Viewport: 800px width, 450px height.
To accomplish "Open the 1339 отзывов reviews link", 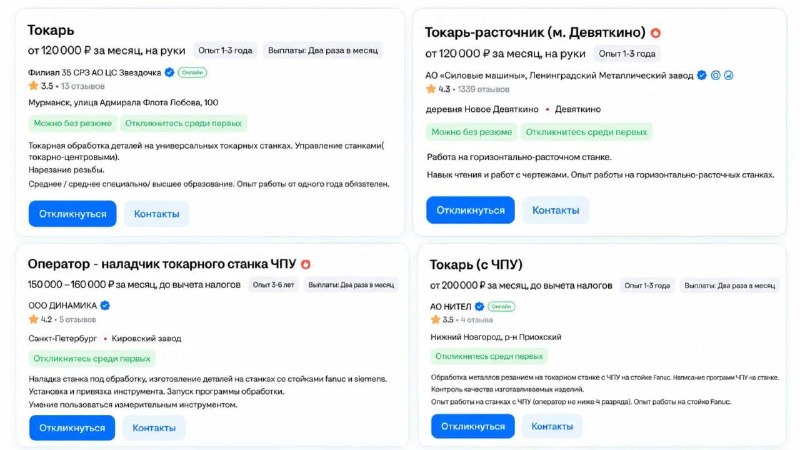I will tap(483, 89).
